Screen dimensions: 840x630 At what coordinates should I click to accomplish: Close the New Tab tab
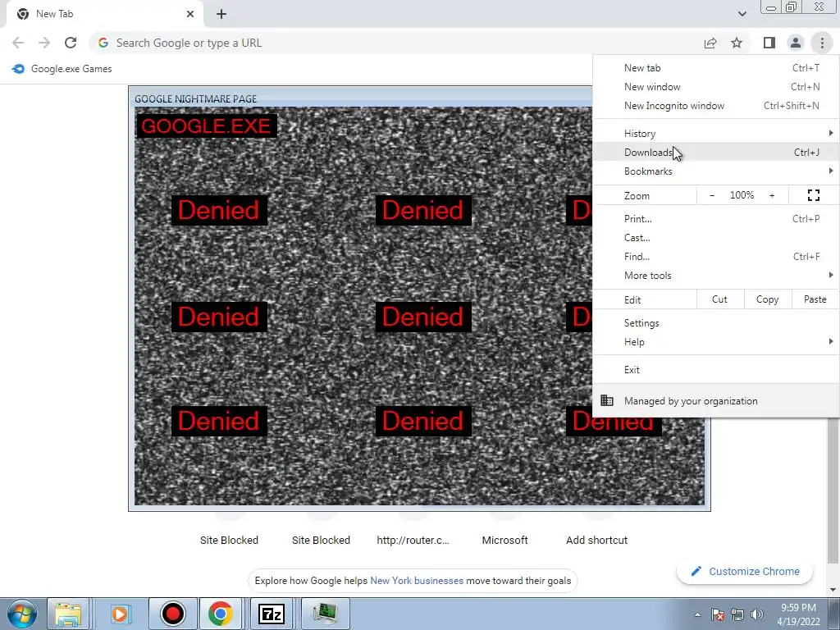(x=190, y=14)
